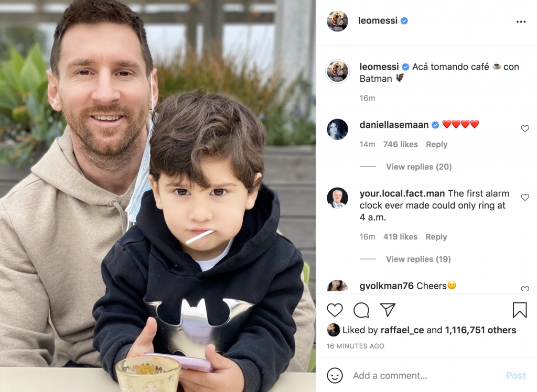The image size is (537, 392).
Task: Click the leomessi header avatar
Action: pos(337,21)
